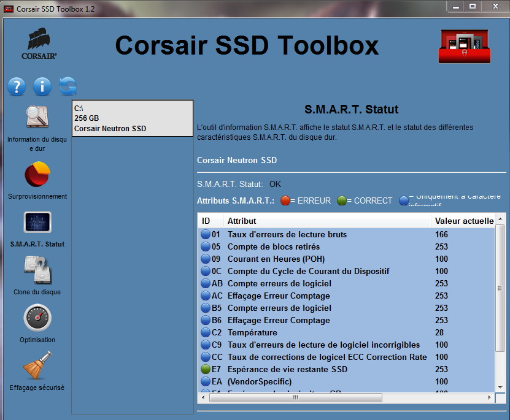Click the blue informational legend dot
The image size is (510, 420).
404,200
